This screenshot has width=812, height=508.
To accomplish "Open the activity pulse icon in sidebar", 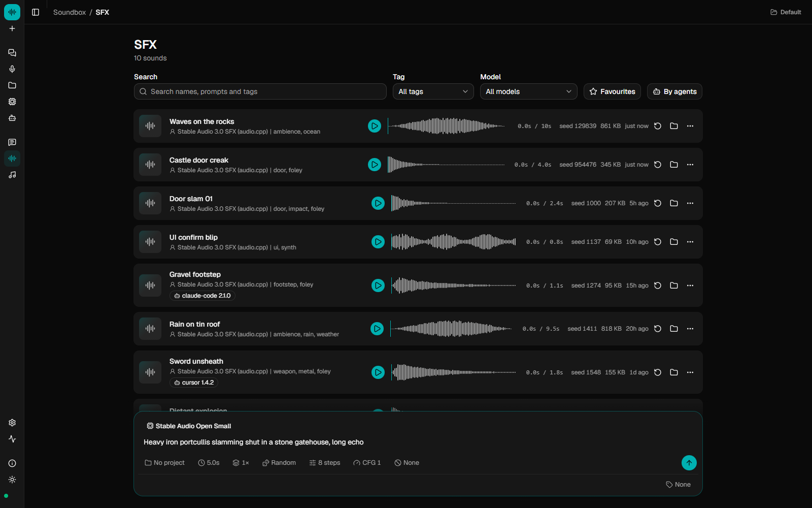I will pos(12,439).
